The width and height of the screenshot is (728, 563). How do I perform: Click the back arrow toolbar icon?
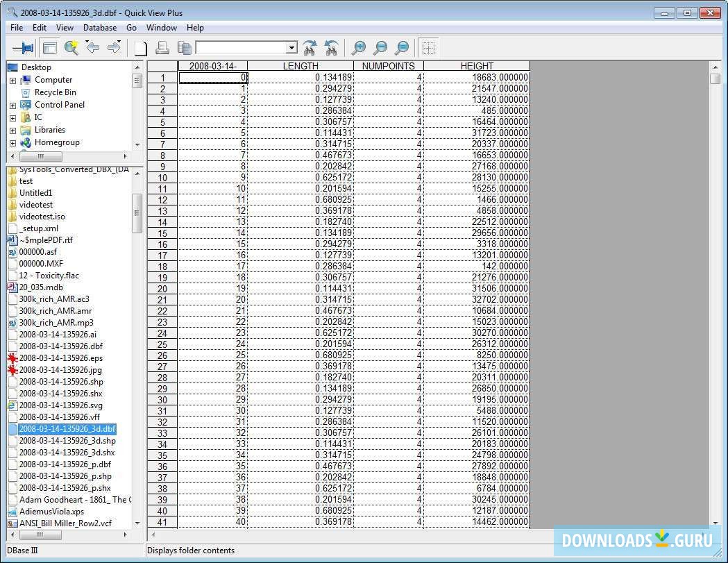coord(92,48)
